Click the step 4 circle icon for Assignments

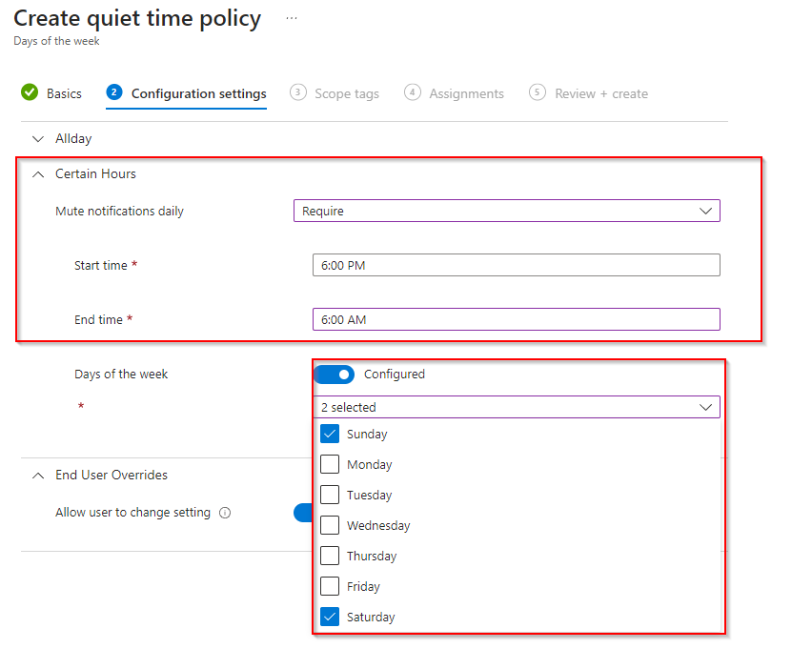[x=413, y=92]
